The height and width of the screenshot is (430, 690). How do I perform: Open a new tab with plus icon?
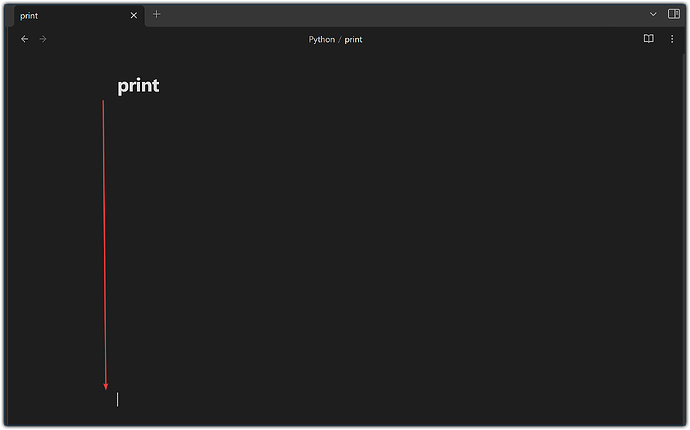pos(156,15)
